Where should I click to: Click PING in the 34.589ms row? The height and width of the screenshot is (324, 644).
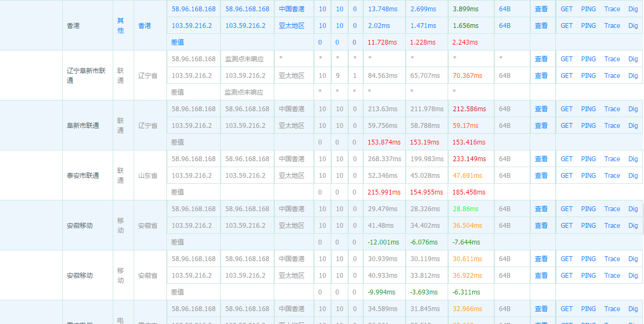tap(588, 309)
